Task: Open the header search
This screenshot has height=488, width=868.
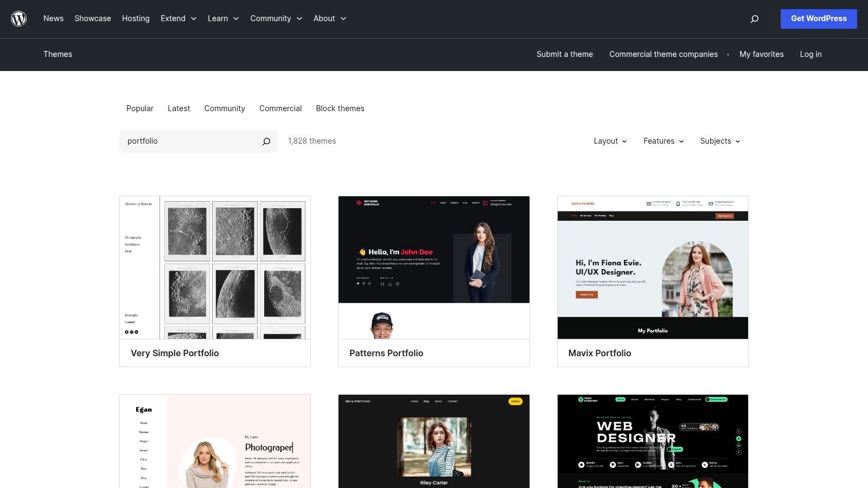Action: [x=754, y=18]
